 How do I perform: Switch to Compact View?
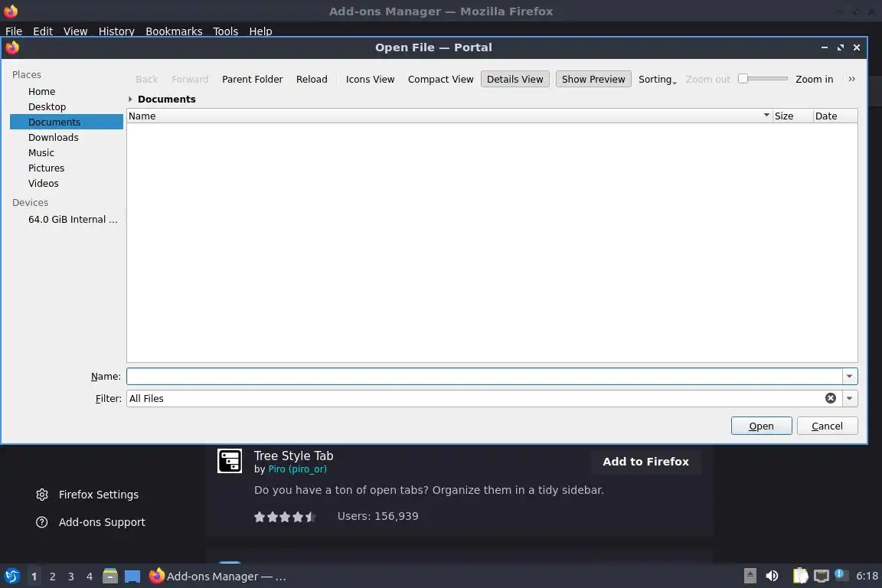(x=440, y=80)
